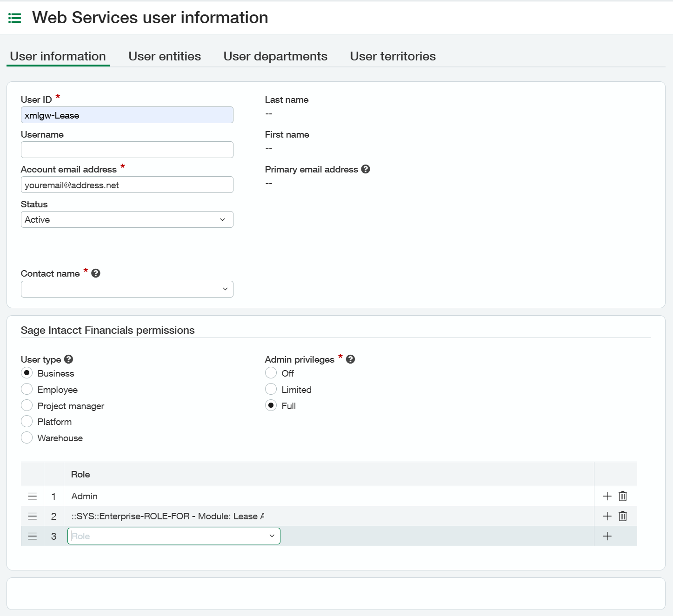Click help icon next to User type
The width and height of the screenshot is (673, 616).
click(68, 359)
